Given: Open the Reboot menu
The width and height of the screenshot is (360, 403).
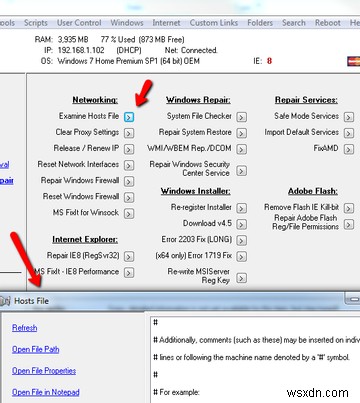Looking at the screenshot, I should pyautogui.click(x=328, y=23).
